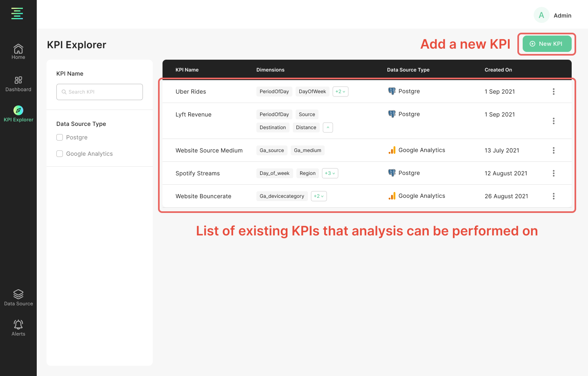Open options menu for Spotify Streams row
This screenshot has width=588, height=376.
pyautogui.click(x=554, y=173)
